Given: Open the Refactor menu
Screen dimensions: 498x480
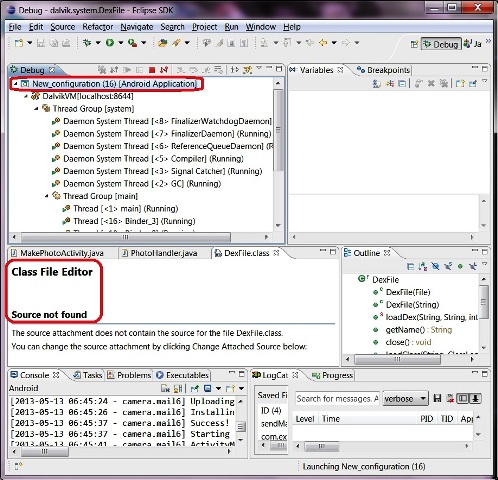Looking at the screenshot, I should coord(98,27).
